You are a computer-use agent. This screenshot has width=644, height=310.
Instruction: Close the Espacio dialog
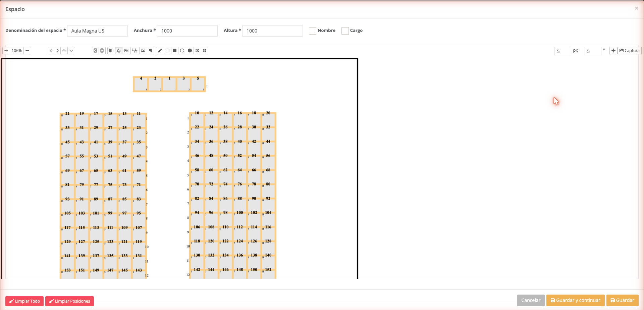(x=636, y=8)
